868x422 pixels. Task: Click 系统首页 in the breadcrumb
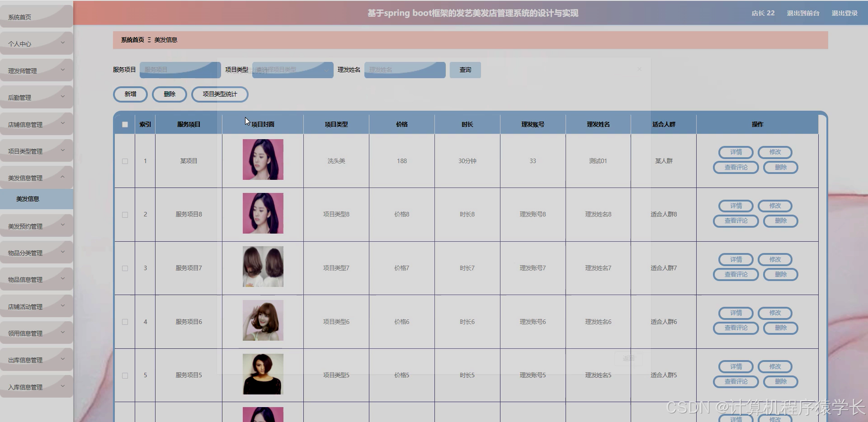click(132, 40)
